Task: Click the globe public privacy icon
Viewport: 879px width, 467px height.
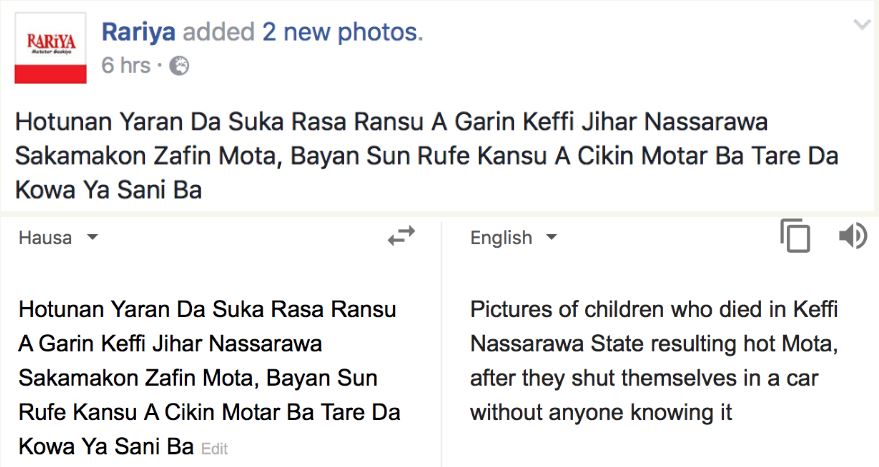Action: 179,66
